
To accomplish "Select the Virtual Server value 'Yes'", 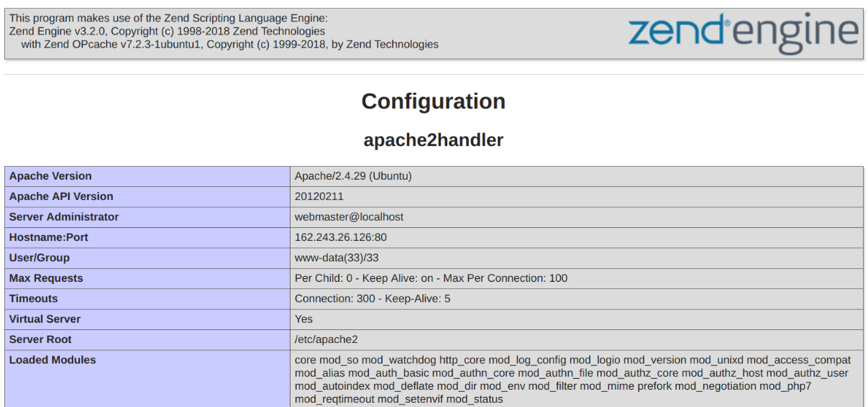I will click(304, 319).
